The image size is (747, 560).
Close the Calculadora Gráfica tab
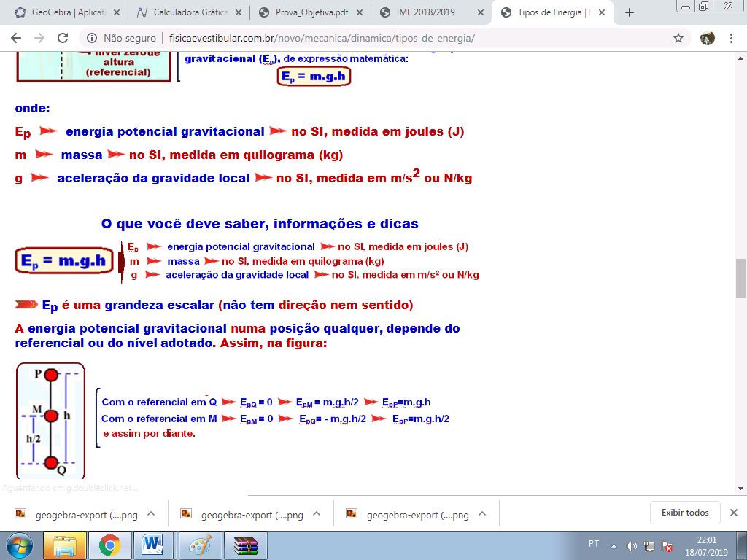[x=239, y=12]
